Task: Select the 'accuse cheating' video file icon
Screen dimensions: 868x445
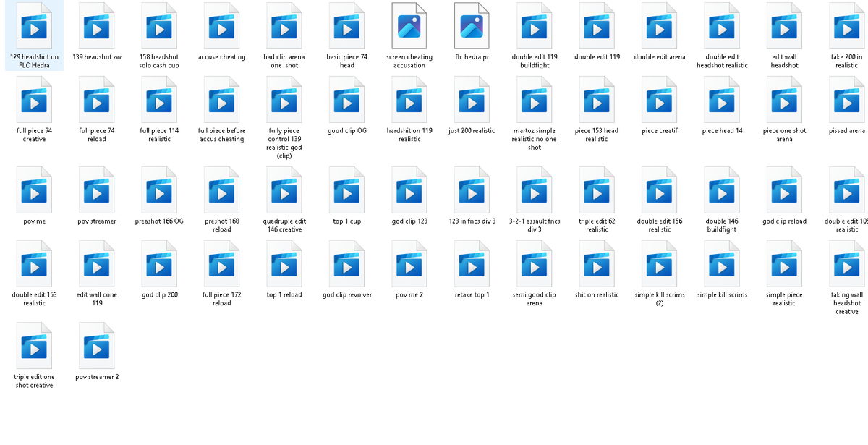Action: [221, 27]
